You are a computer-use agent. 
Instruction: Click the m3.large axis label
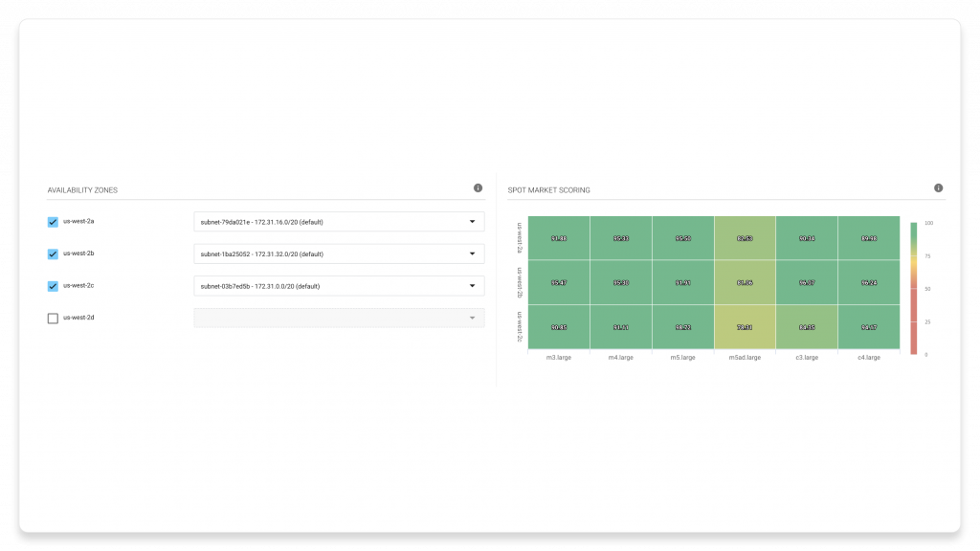pyautogui.click(x=559, y=358)
